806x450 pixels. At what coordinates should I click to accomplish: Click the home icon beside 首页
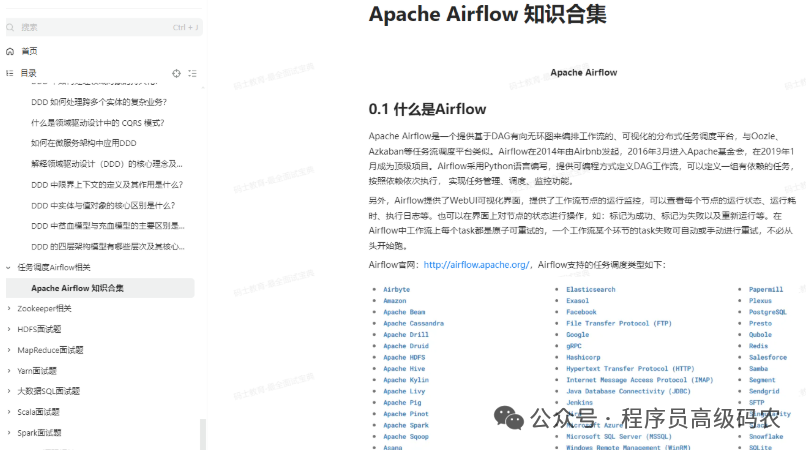[10, 51]
